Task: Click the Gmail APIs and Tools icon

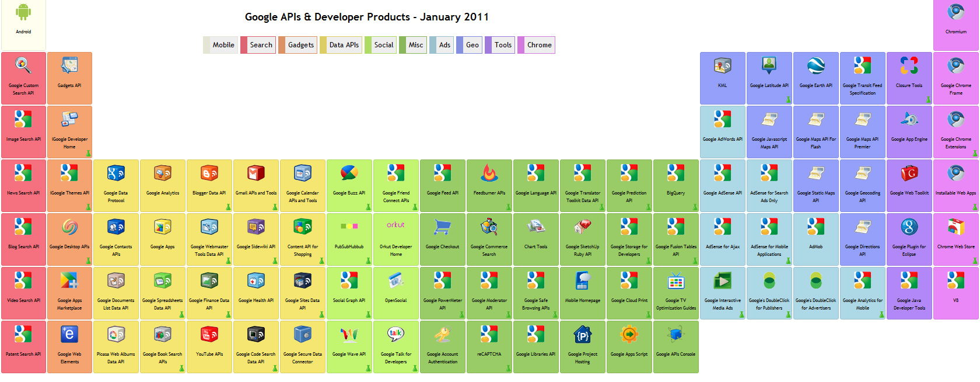Action: (x=256, y=173)
